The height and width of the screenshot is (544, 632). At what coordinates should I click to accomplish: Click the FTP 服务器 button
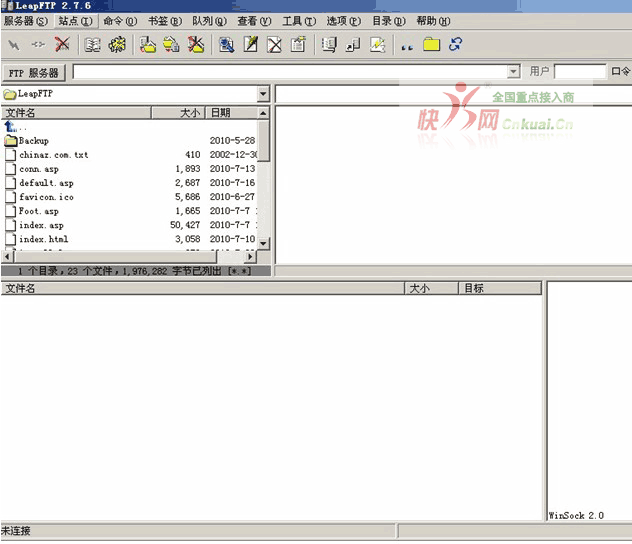34,73
